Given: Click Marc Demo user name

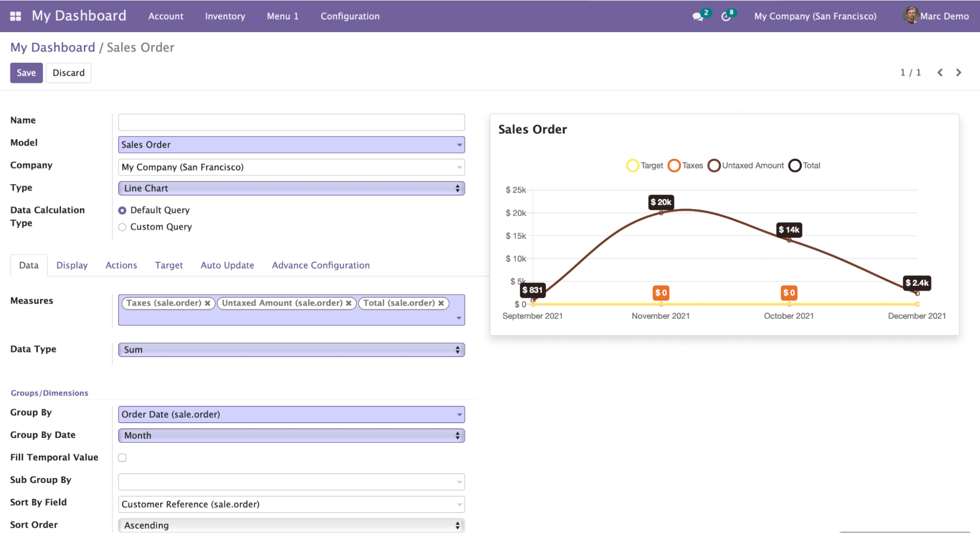Looking at the screenshot, I should coord(944,16).
